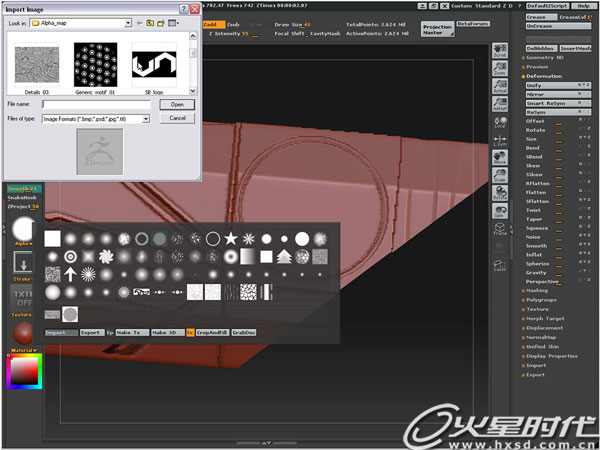
Task: Click the Make 3D button
Action: (168, 333)
